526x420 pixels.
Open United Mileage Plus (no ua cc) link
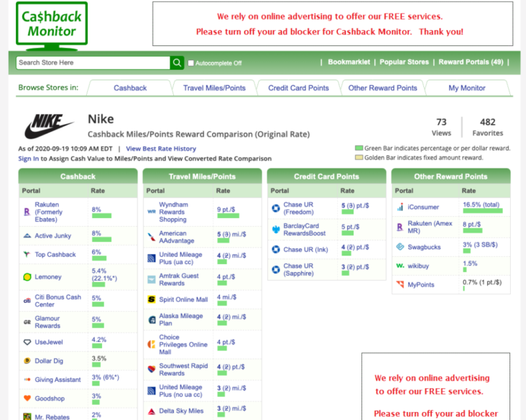coord(180,391)
